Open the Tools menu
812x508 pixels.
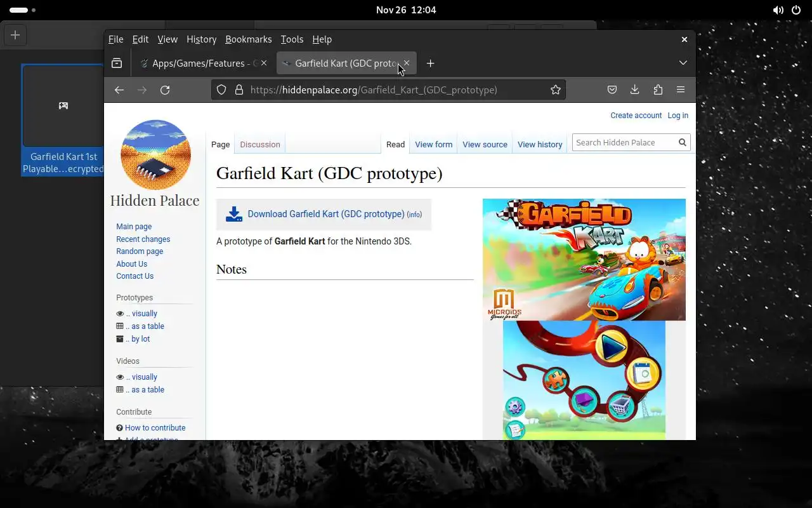click(292, 39)
